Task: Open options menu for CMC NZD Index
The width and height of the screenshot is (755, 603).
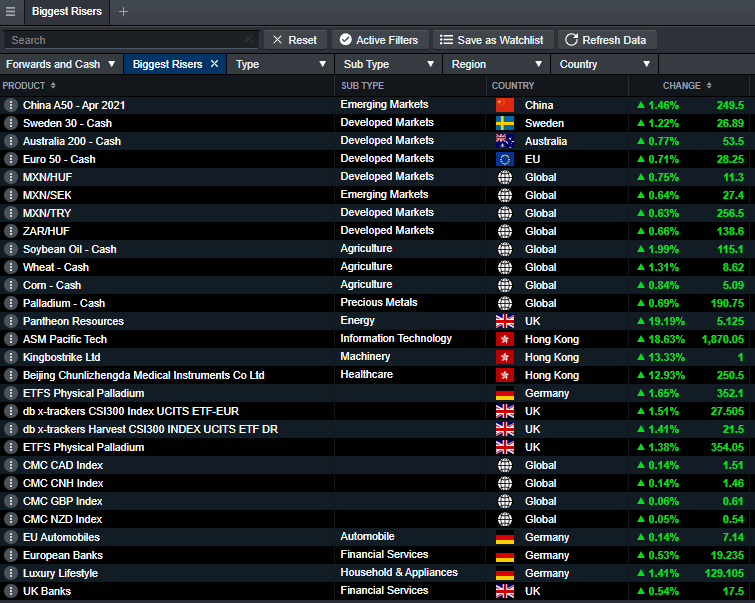Action: 11,519
